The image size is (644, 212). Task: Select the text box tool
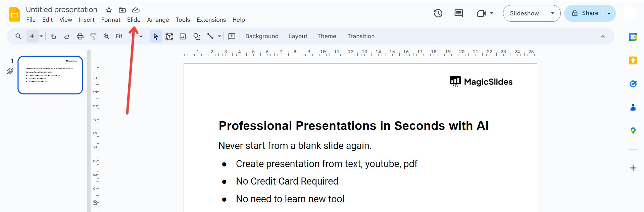coord(169,37)
